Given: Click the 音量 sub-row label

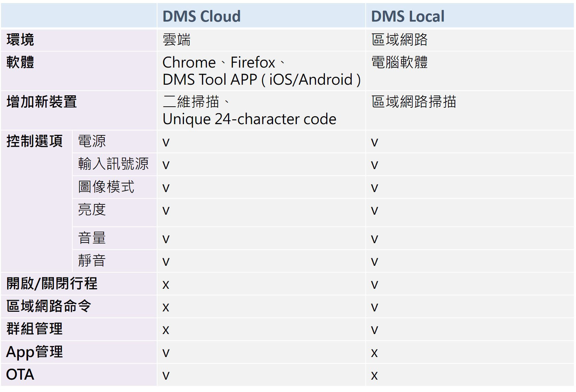Looking at the screenshot, I should (92, 238).
